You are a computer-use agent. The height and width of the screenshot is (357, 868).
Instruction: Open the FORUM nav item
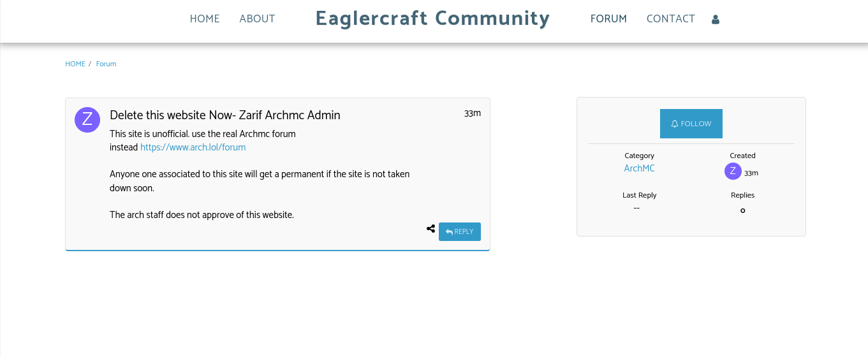coord(608,19)
